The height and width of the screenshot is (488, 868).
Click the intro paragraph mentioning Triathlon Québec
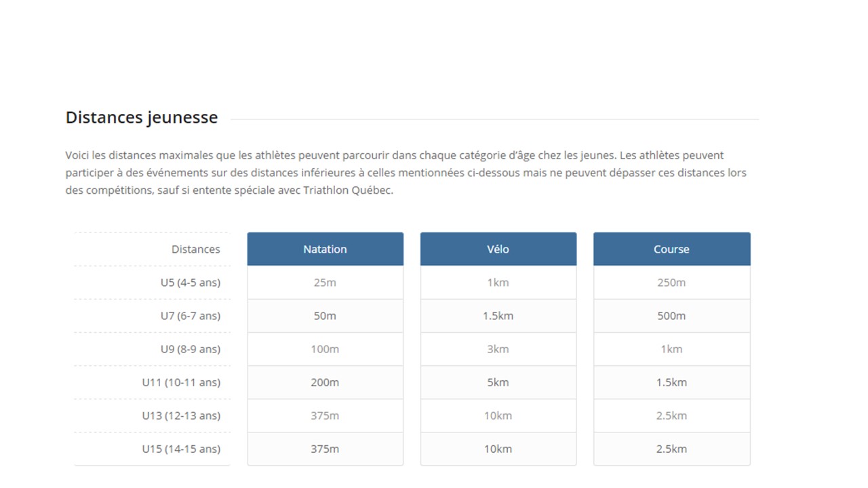tap(406, 173)
